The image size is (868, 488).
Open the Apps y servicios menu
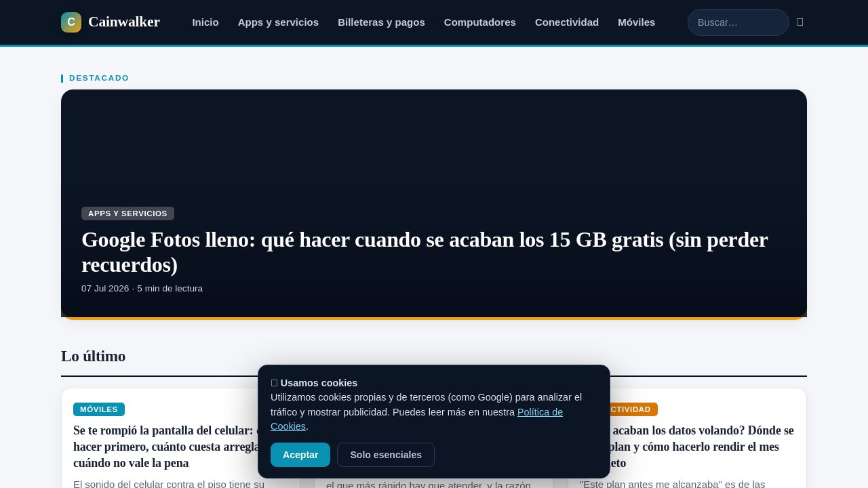pos(278,22)
